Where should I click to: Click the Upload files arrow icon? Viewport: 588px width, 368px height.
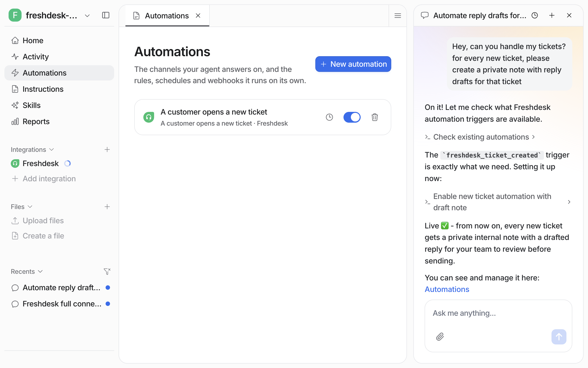[15, 221]
